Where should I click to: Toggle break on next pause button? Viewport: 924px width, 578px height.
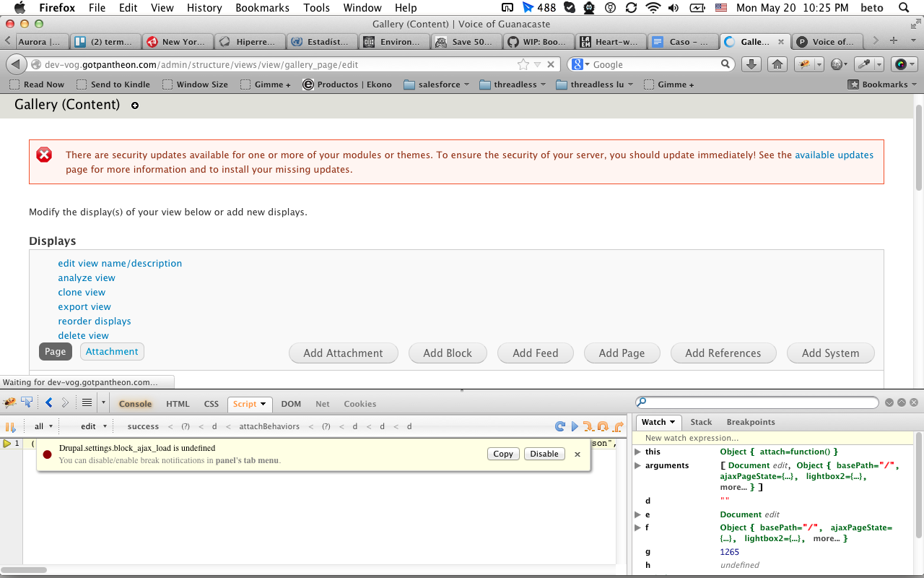10,426
